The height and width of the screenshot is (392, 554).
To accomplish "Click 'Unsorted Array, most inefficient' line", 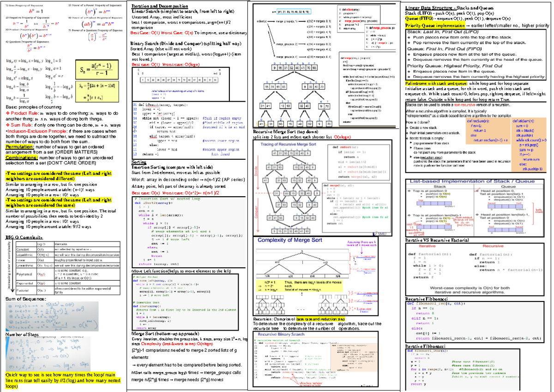I will pyautogui.click(x=162, y=16).
